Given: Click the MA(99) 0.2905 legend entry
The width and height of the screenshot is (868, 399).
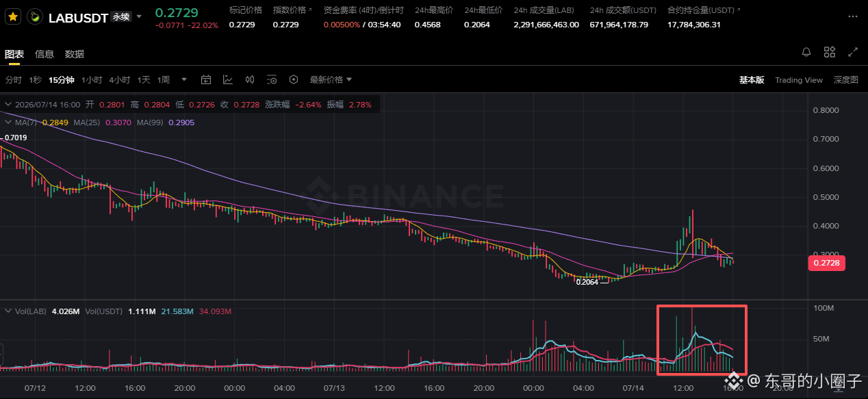Looking at the screenshot, I should click(x=166, y=122).
